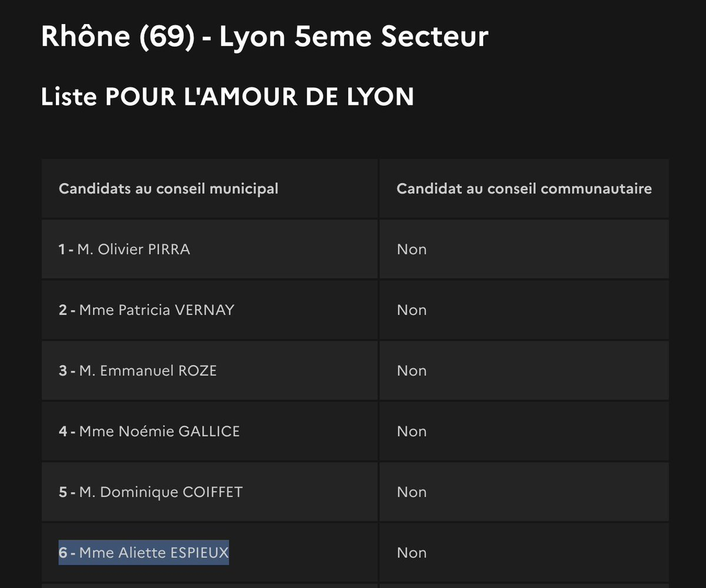Screen dimensions: 706x588
Task: Click "Lyon 5eme Secteur" in the heading
Action: (x=354, y=36)
